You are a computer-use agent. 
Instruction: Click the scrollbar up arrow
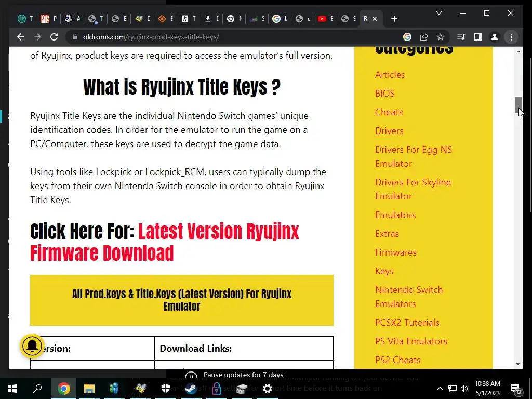[x=518, y=51]
